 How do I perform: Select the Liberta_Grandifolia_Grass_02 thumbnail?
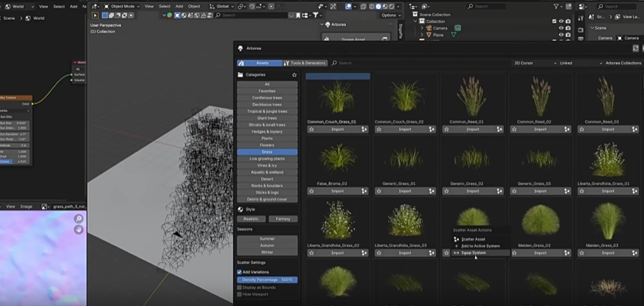coord(337,220)
